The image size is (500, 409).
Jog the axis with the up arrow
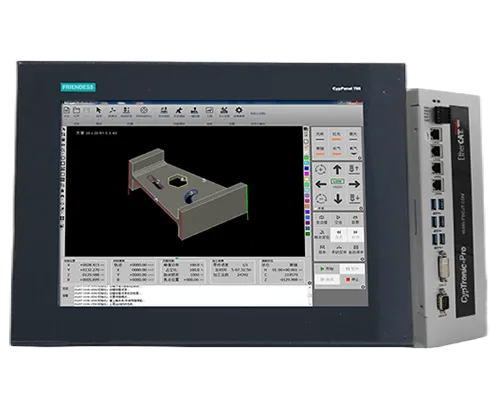click(337, 169)
